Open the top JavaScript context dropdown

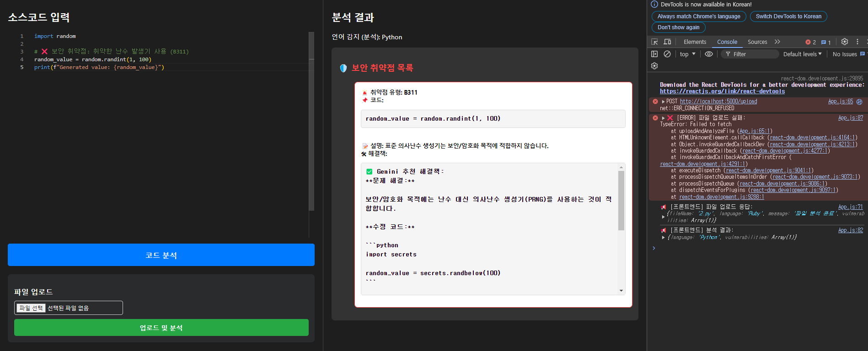coord(687,54)
